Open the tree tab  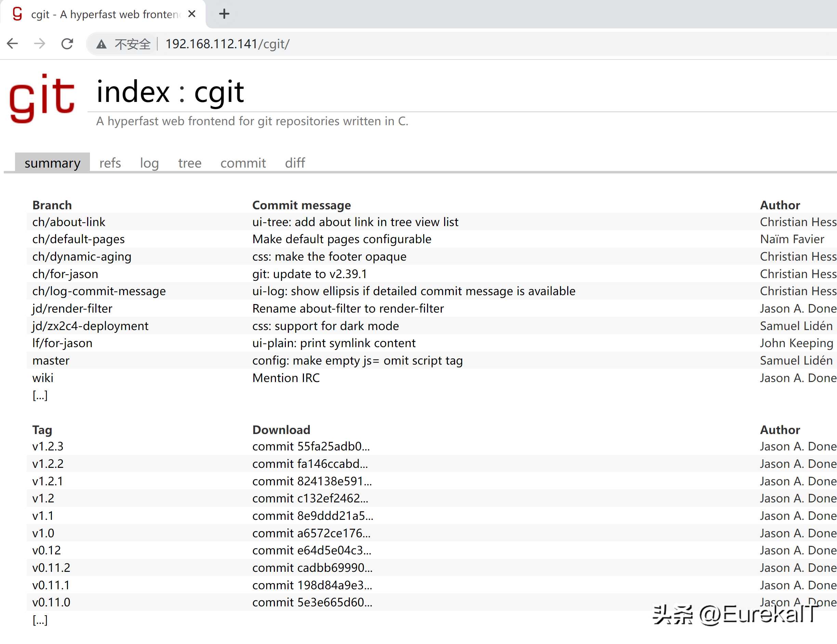[x=190, y=163]
